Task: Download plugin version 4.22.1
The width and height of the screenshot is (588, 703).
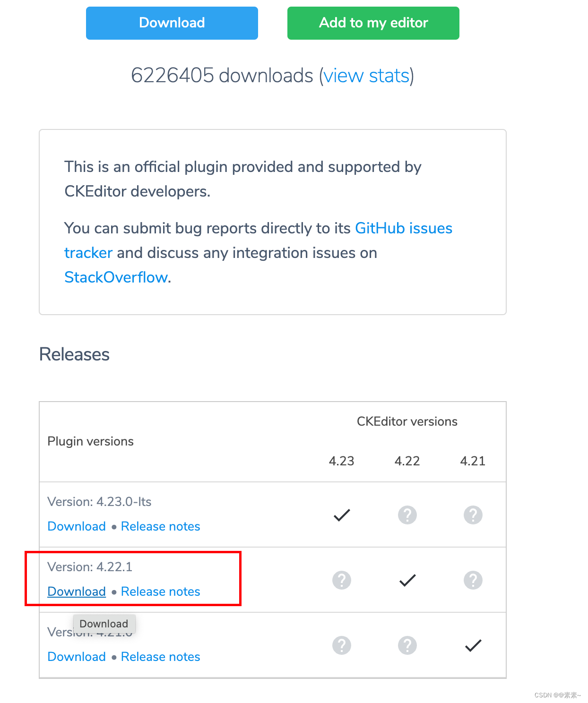Action: [x=76, y=592]
